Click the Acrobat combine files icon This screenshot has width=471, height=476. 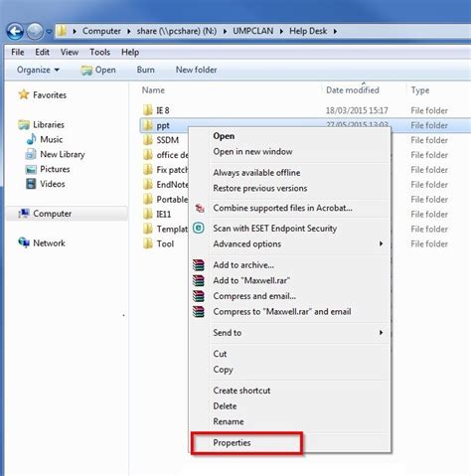[x=200, y=208]
